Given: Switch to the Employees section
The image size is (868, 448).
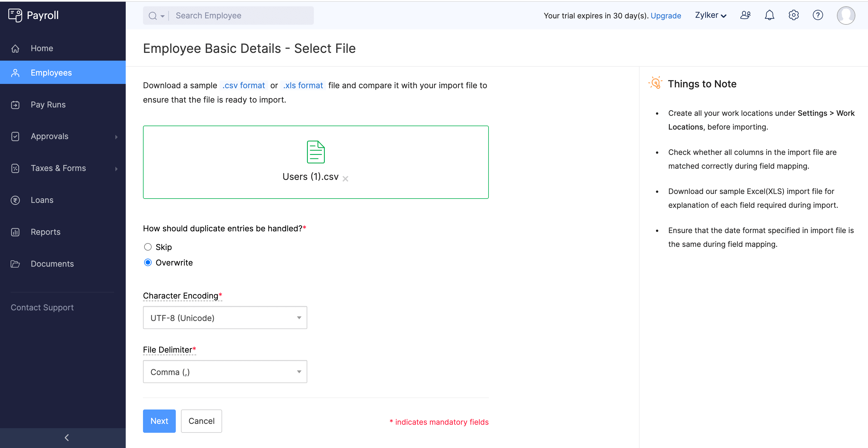Looking at the screenshot, I should pos(51,72).
